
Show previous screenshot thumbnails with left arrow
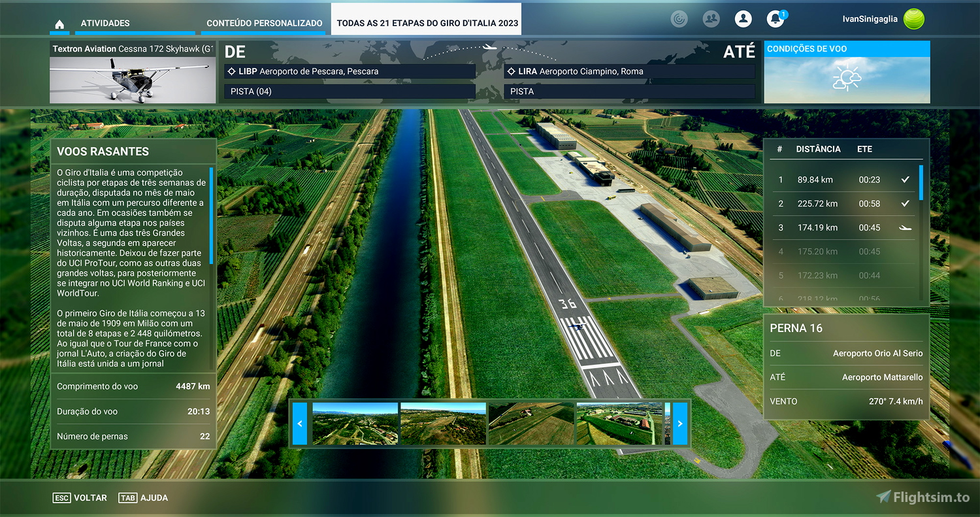tap(300, 424)
